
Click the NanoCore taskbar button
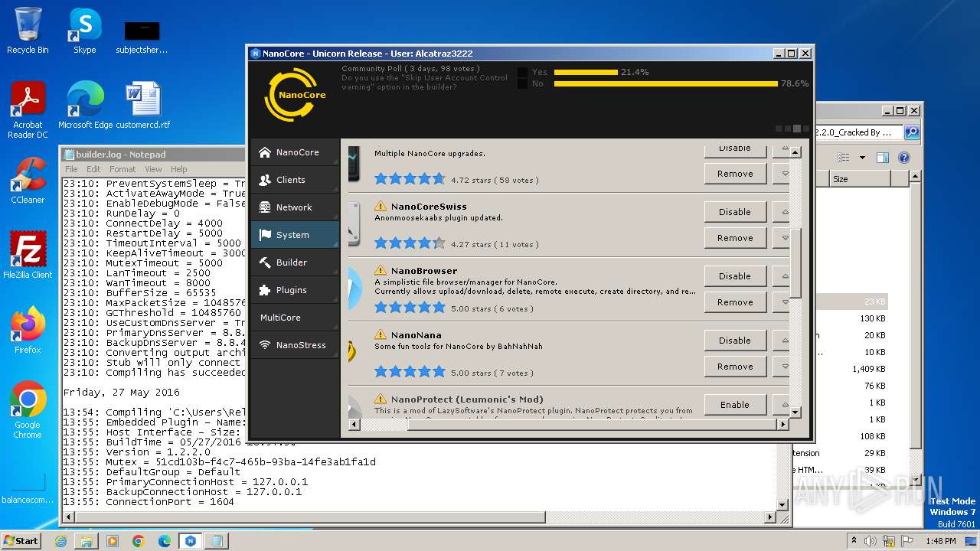tap(190, 540)
